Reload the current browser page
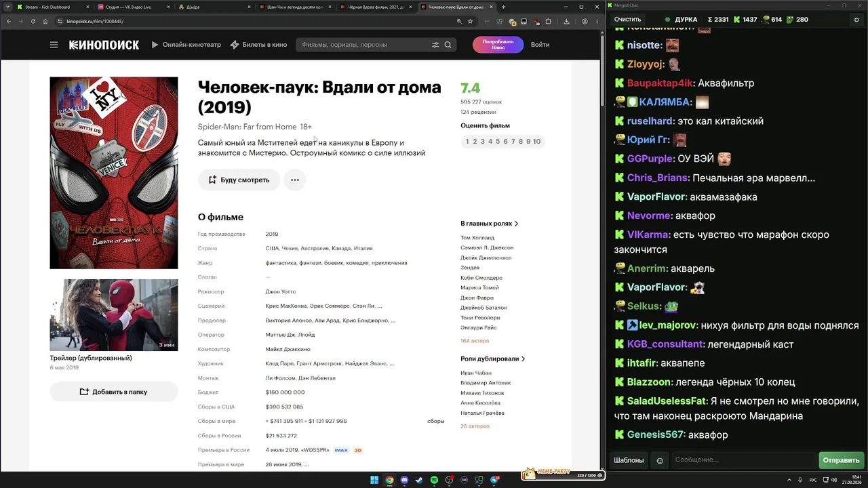The width and height of the screenshot is (868, 488). click(33, 21)
